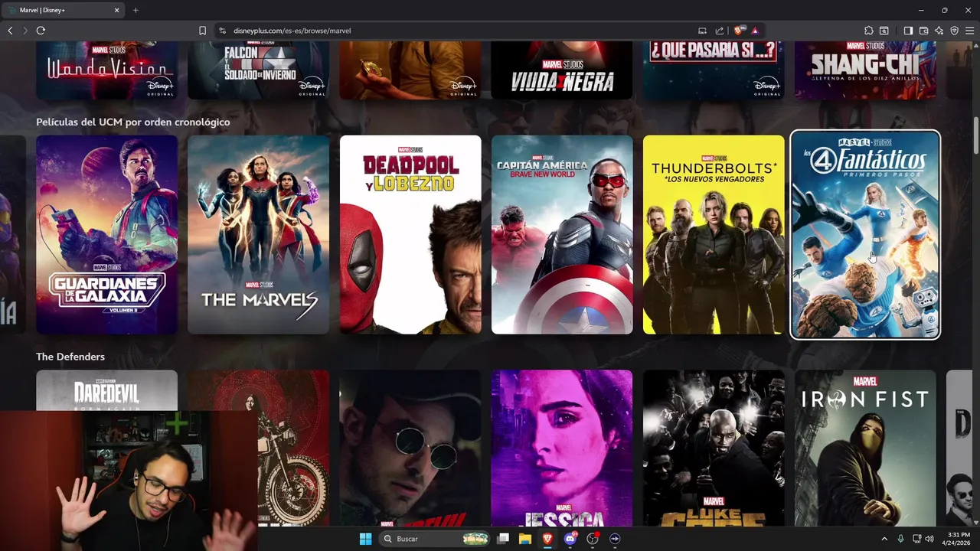Open Brave Rewards triangle icon
Image resolution: width=980 pixels, height=551 pixels.
click(x=755, y=31)
